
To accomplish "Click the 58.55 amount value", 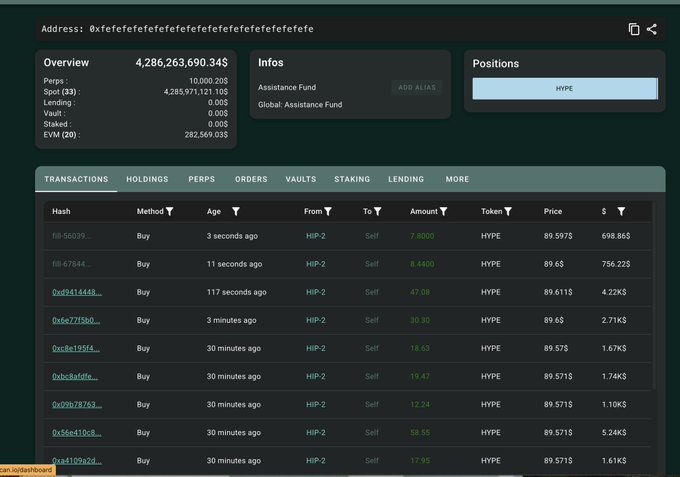I will click(420, 433).
